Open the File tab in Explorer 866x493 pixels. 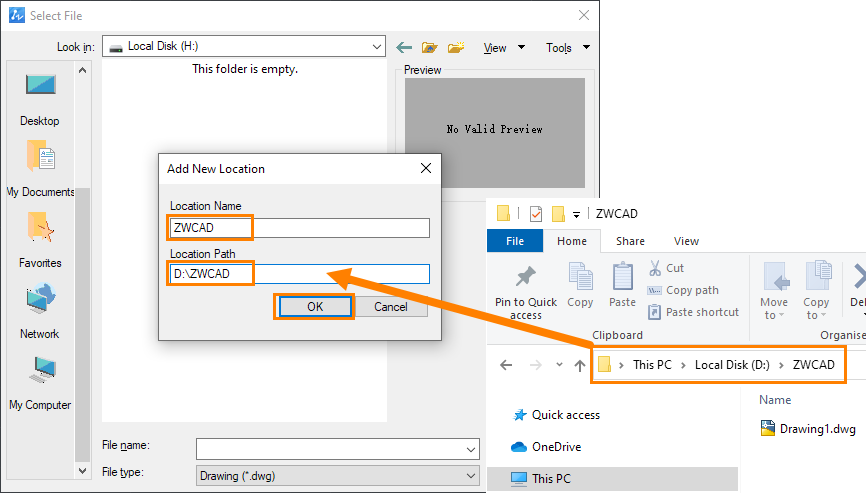pyautogui.click(x=515, y=241)
